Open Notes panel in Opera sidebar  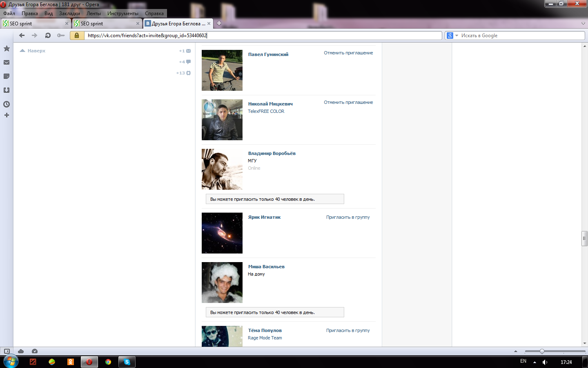coord(7,76)
